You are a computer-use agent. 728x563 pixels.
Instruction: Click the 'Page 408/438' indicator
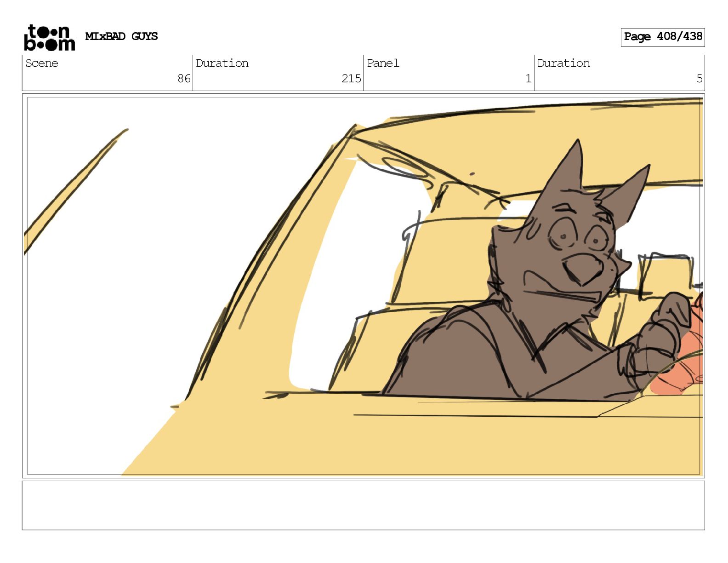click(662, 37)
